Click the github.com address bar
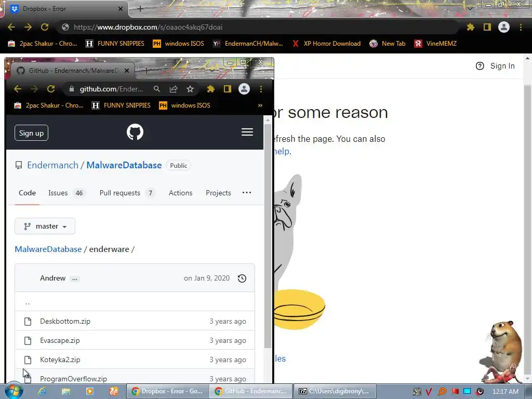The image size is (532, 399). tap(110, 89)
